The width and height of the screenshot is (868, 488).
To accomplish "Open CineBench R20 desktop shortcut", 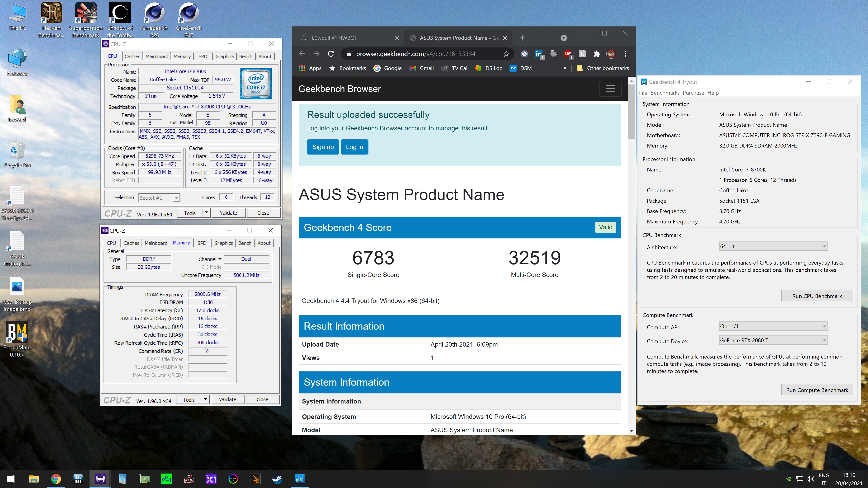I will tap(154, 19).
